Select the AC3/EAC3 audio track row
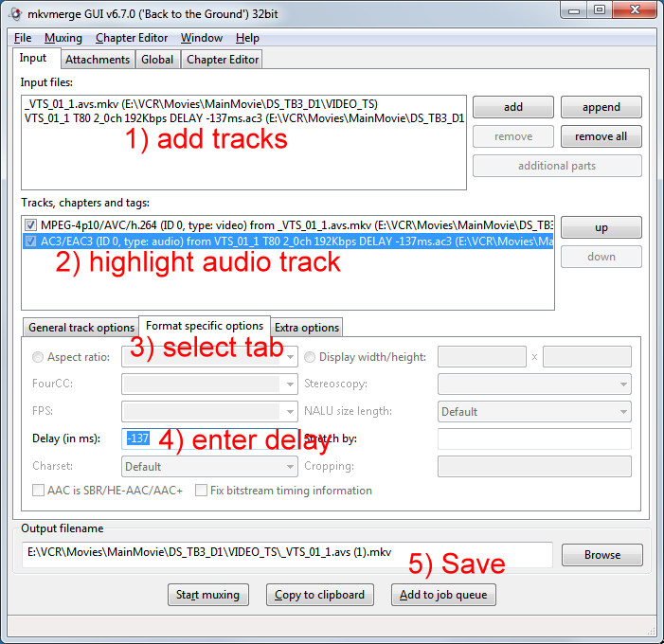664x644 pixels. pyautogui.click(x=288, y=241)
